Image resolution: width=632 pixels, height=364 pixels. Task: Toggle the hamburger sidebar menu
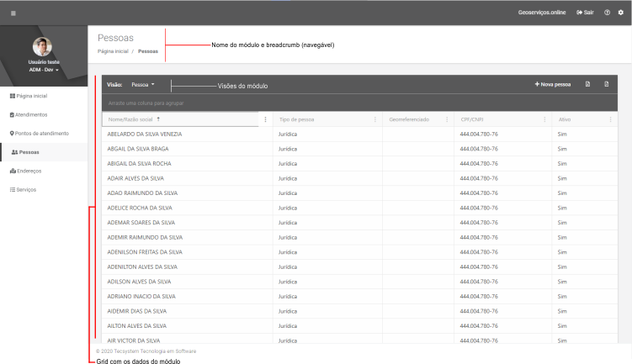pyautogui.click(x=13, y=13)
